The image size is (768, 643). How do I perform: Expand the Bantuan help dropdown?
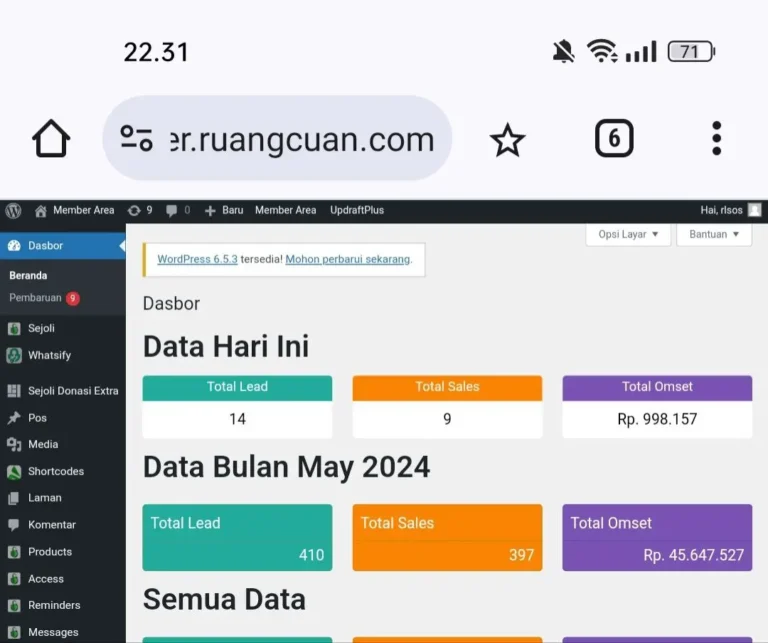(x=714, y=234)
